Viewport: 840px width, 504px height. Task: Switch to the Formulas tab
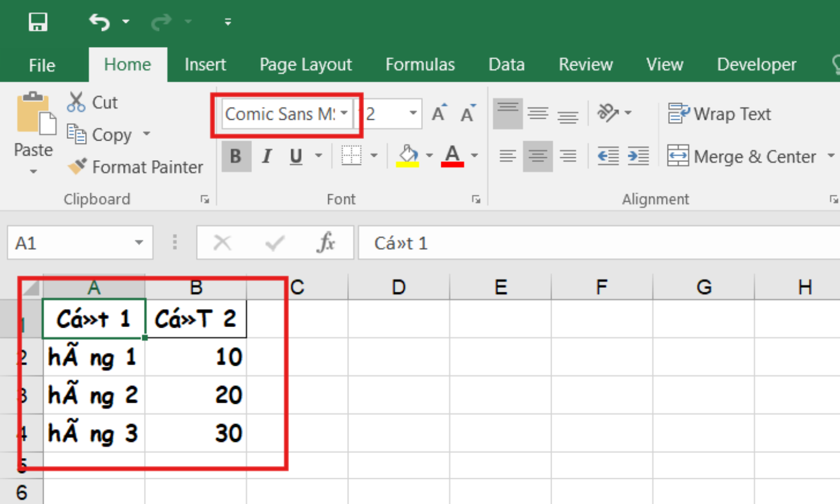[420, 64]
